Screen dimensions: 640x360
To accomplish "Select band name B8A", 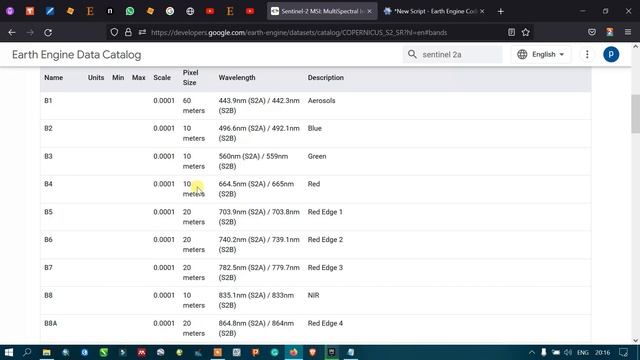I will (51, 323).
